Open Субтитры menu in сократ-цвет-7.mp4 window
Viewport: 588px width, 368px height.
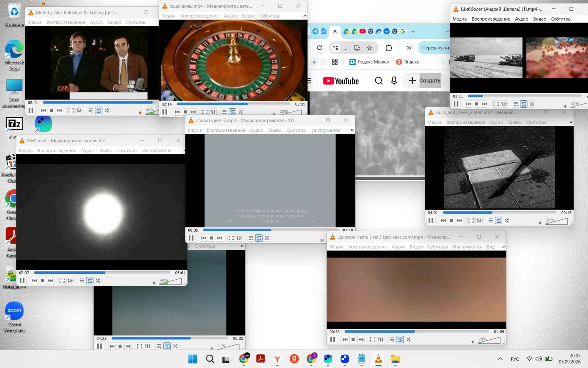coord(296,130)
